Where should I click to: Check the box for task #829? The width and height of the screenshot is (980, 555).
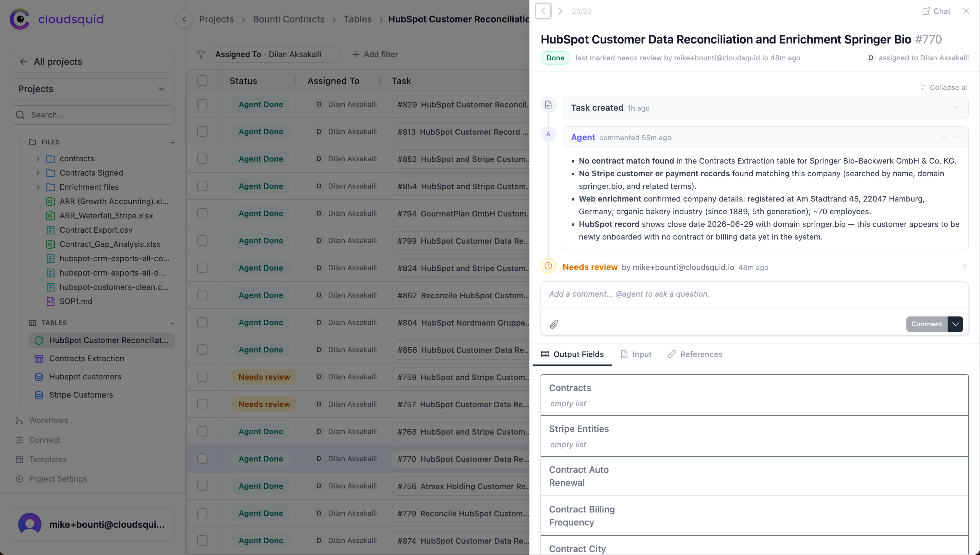[203, 105]
